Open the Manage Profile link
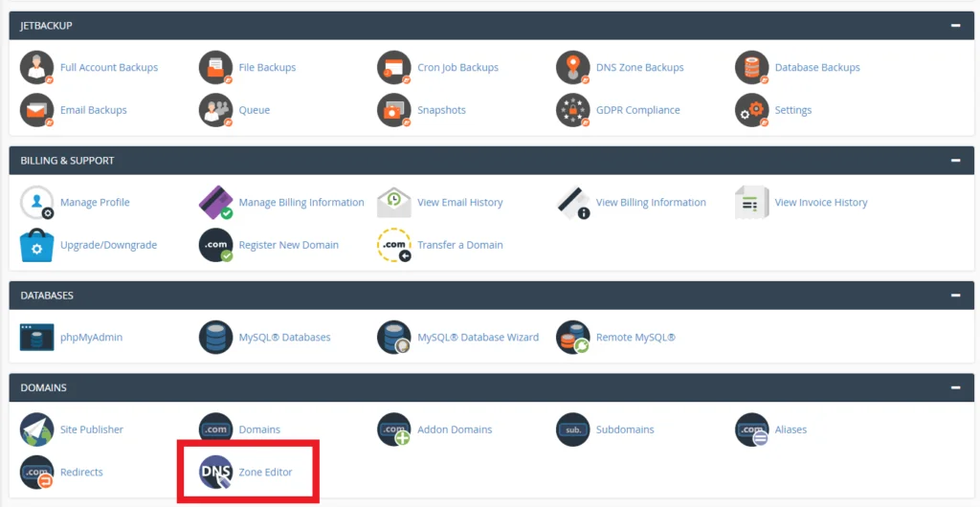980x507 pixels. click(95, 202)
